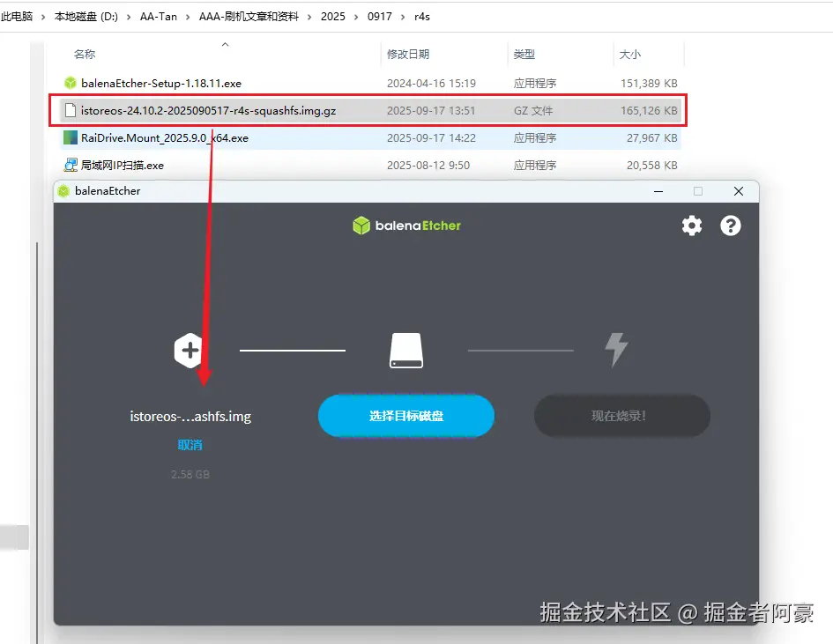The width and height of the screenshot is (833, 644).
Task: Open balenaEtcher help question mark
Action: click(731, 226)
